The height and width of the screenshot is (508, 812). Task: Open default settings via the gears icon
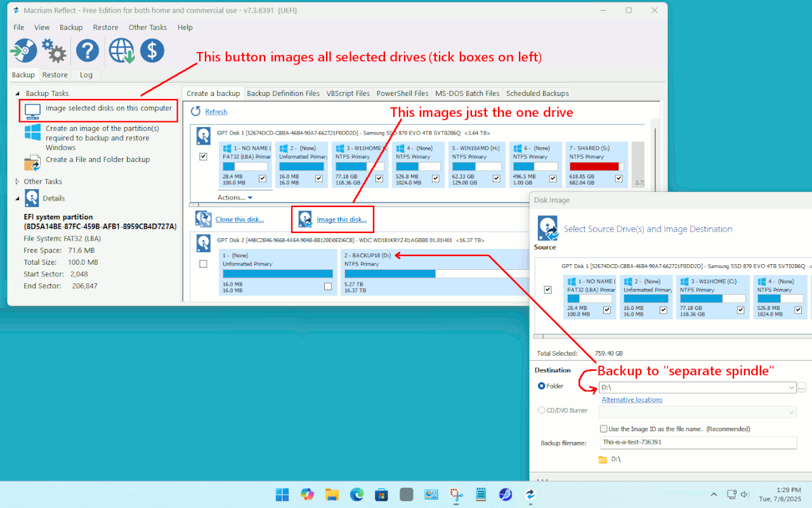[x=55, y=51]
